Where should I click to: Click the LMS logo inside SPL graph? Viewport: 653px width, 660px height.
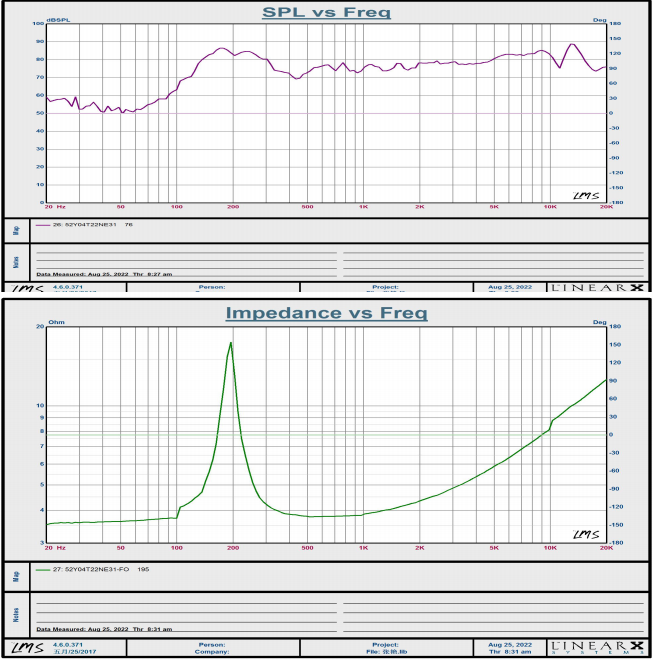(586, 196)
